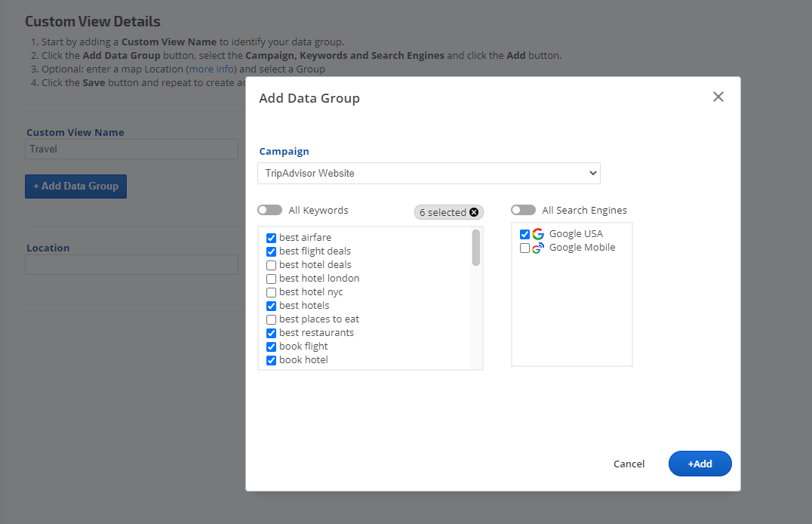
Task: Click the +Add button
Action: coord(700,464)
